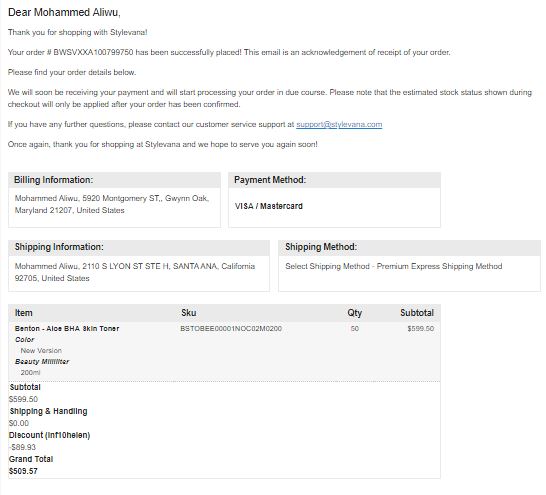The width and height of the screenshot is (546, 495).
Task: Click the Qty column header
Action: [x=354, y=313]
